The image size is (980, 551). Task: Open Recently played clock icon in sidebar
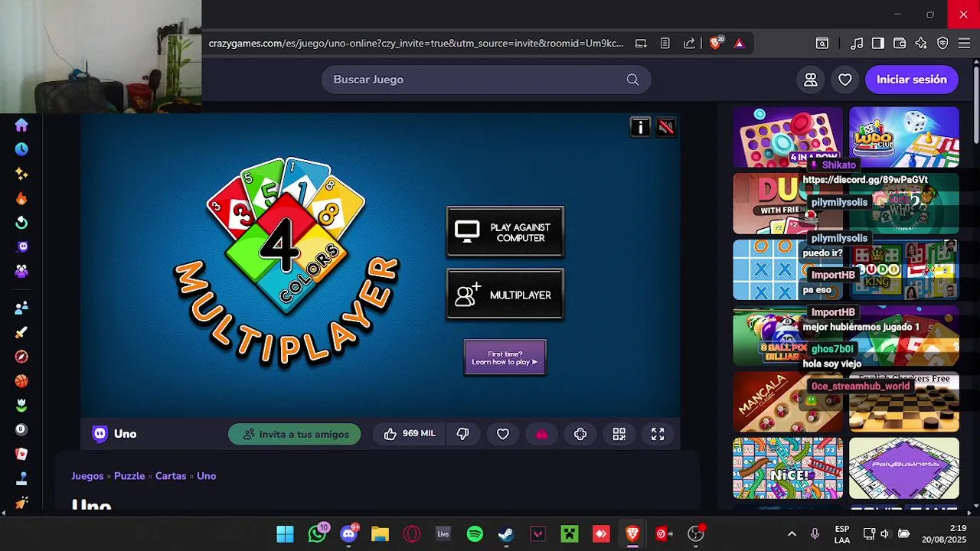click(21, 149)
